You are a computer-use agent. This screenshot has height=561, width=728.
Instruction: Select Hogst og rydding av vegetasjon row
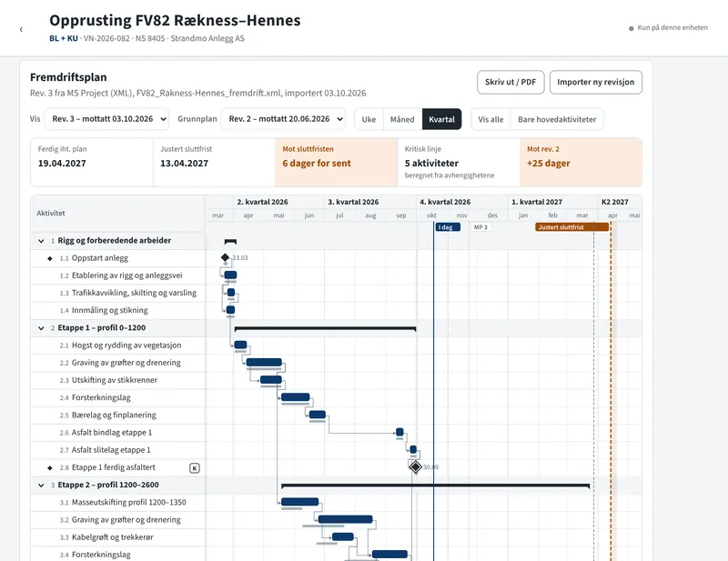118,346
